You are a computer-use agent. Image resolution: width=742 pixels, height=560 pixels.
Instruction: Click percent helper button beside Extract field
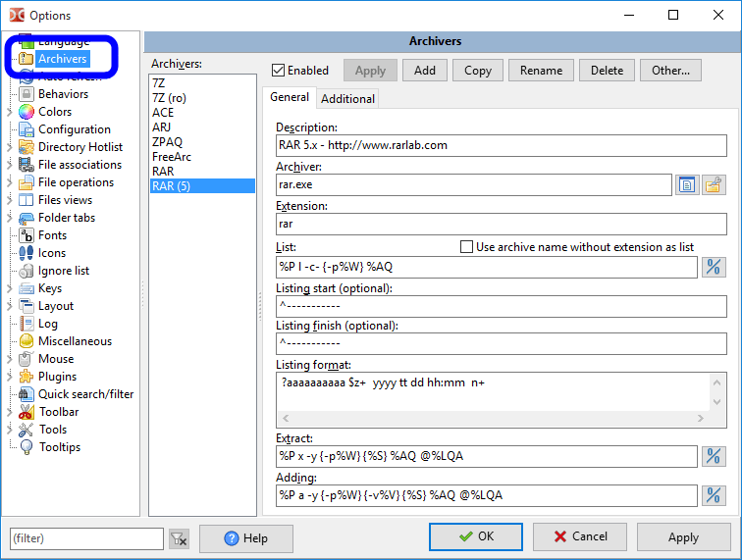tap(714, 456)
